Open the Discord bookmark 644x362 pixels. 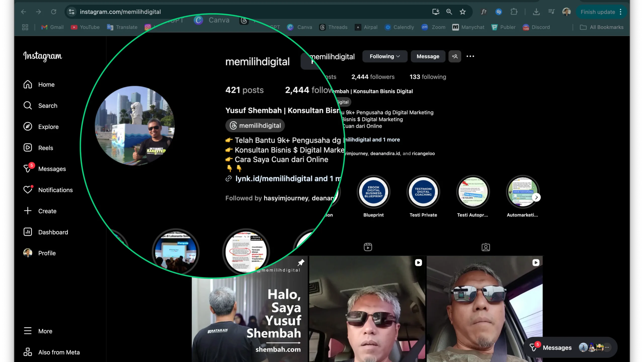[536, 27]
